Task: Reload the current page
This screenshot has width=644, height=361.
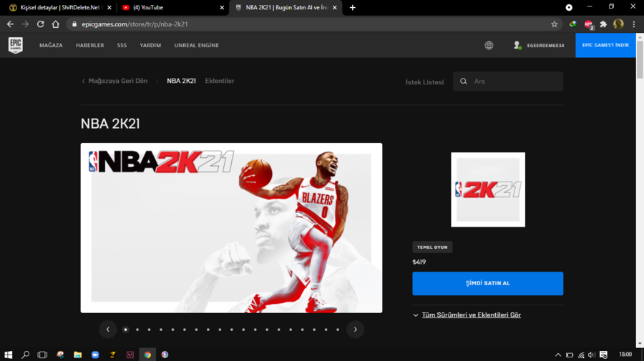Action: click(x=40, y=24)
